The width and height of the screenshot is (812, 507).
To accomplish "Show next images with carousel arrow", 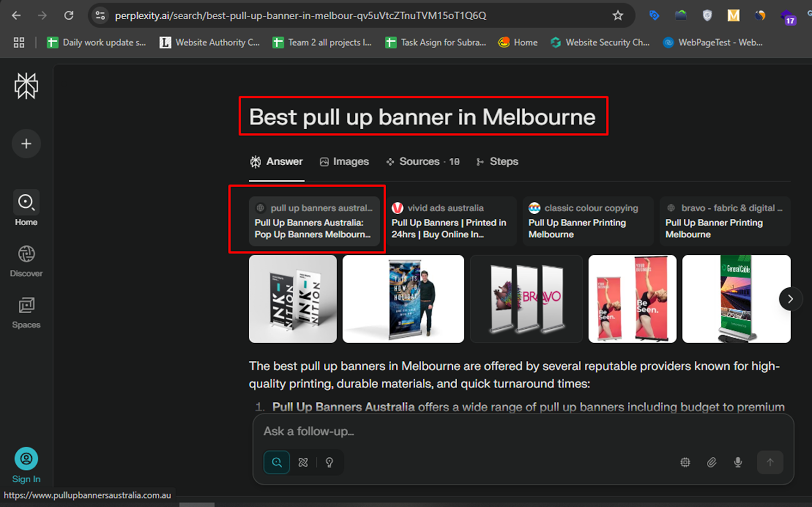I will [x=790, y=299].
